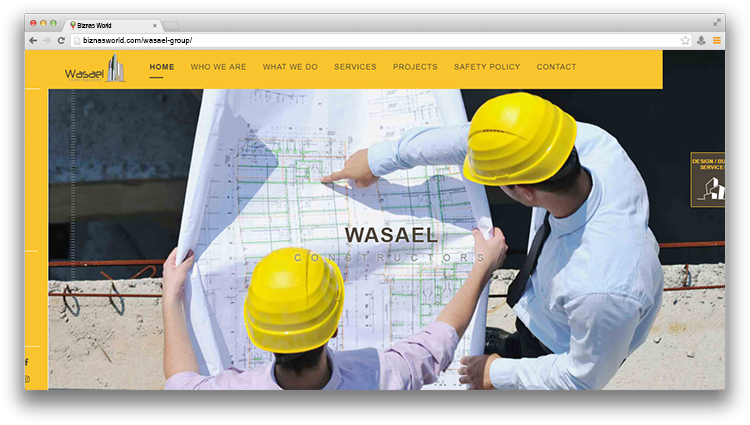Click the extension icon beside the star
This screenshot has width=750, height=425.
(701, 41)
